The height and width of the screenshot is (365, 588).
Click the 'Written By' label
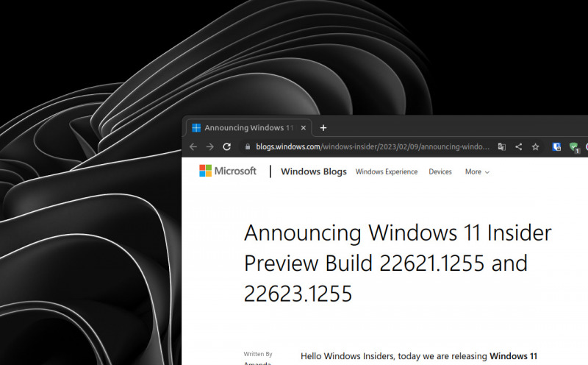258,354
